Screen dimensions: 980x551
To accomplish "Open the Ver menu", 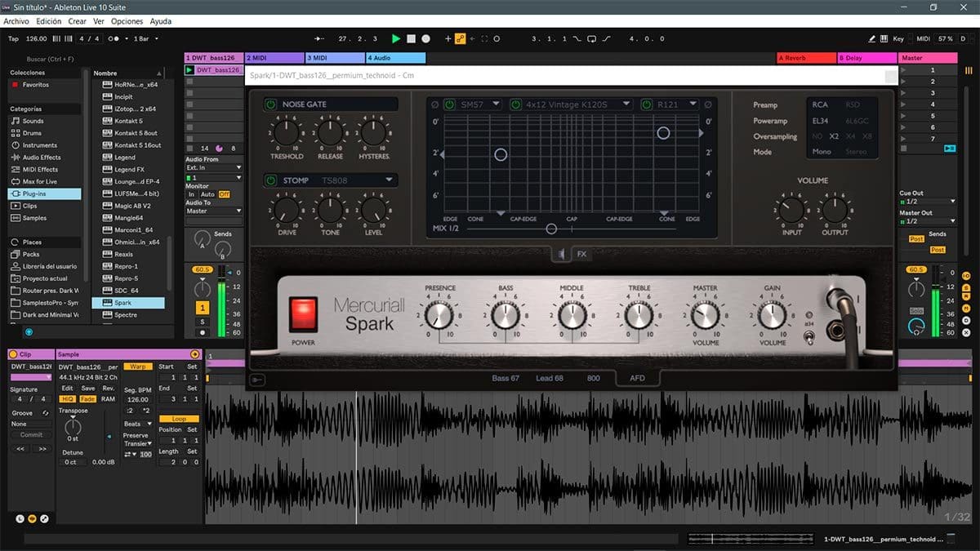I will [99, 21].
